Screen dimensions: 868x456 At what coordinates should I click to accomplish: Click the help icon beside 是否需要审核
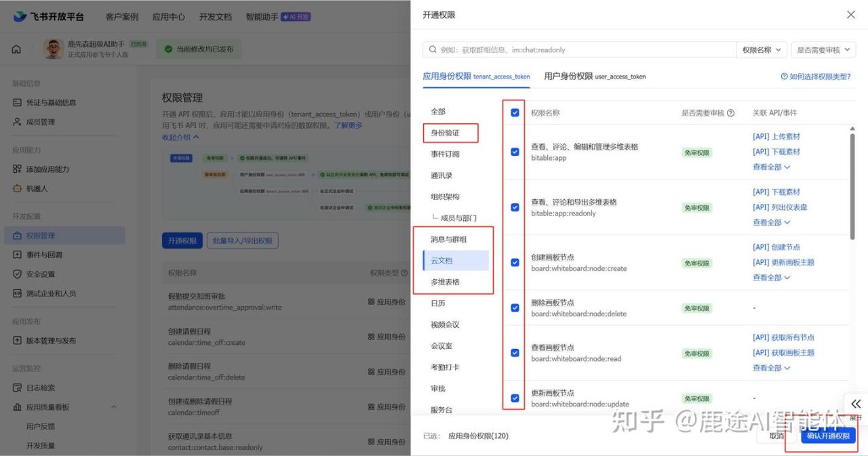pyautogui.click(x=730, y=113)
